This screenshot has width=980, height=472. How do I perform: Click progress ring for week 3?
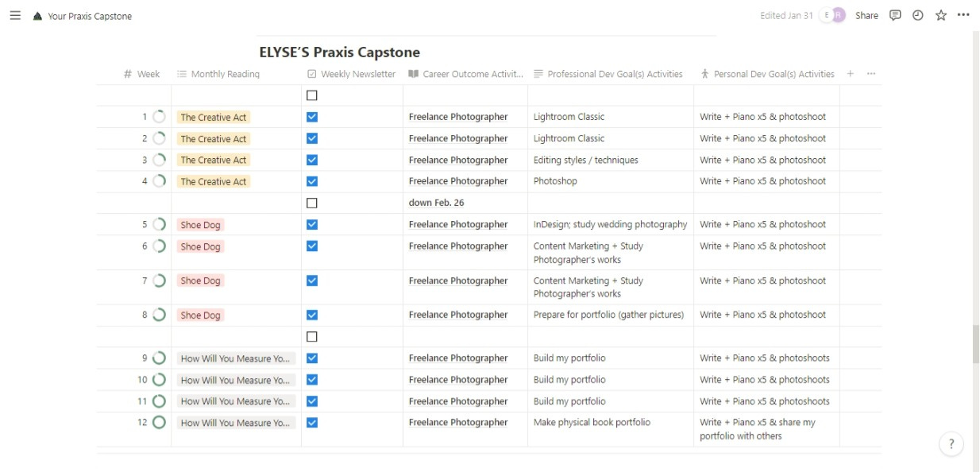(x=159, y=160)
